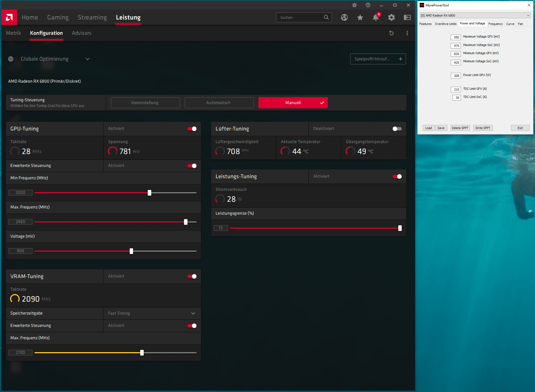Switch to the Gaming tab
Screen dimensions: 535x392
click(58, 17)
